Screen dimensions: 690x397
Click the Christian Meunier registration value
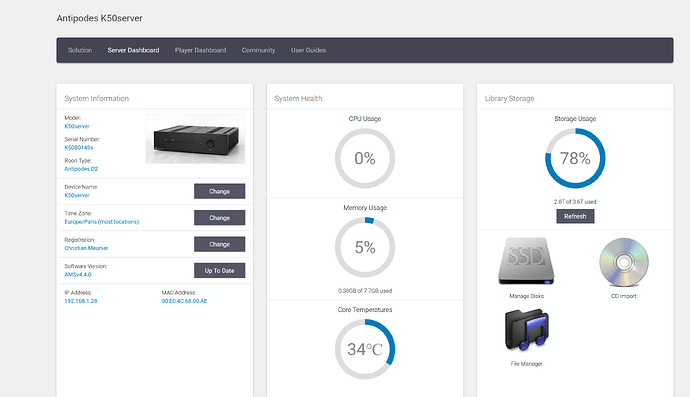point(86,248)
